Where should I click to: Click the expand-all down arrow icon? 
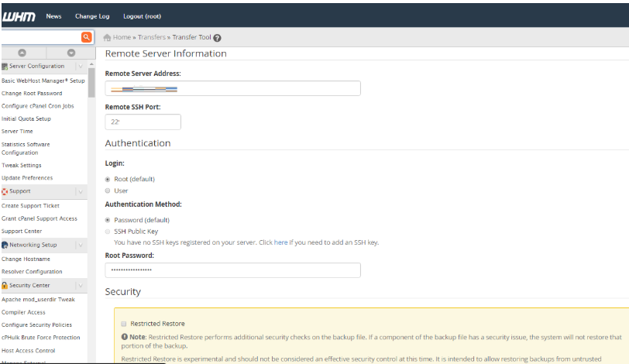coord(70,53)
